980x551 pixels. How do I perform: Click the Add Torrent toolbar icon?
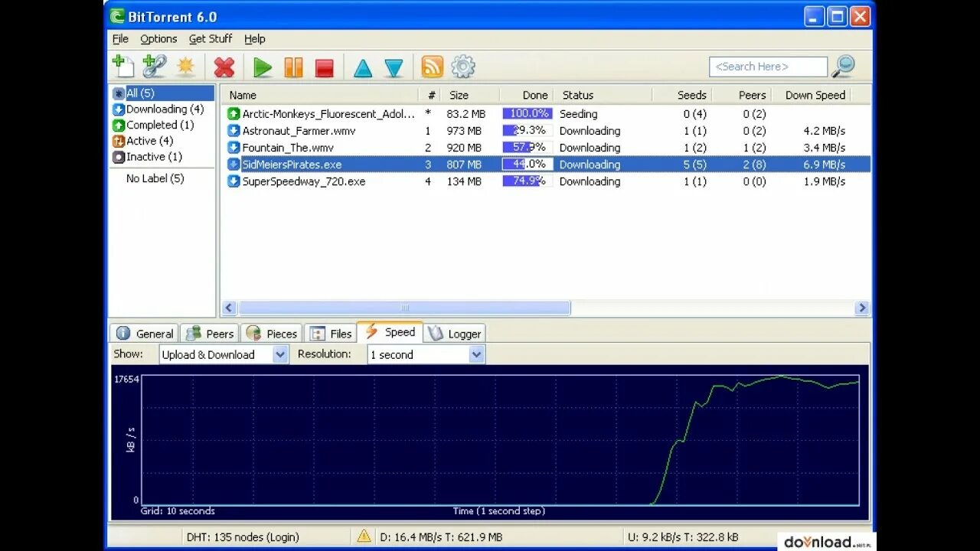[x=122, y=67]
